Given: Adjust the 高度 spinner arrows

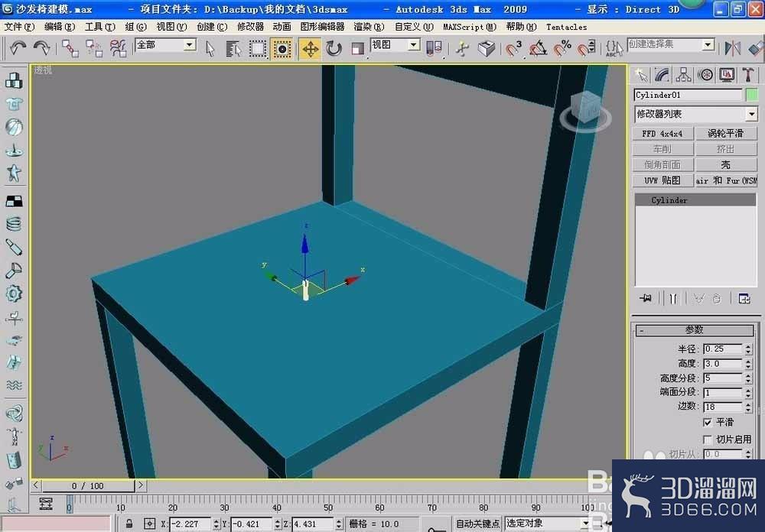Looking at the screenshot, I should pos(748,364).
